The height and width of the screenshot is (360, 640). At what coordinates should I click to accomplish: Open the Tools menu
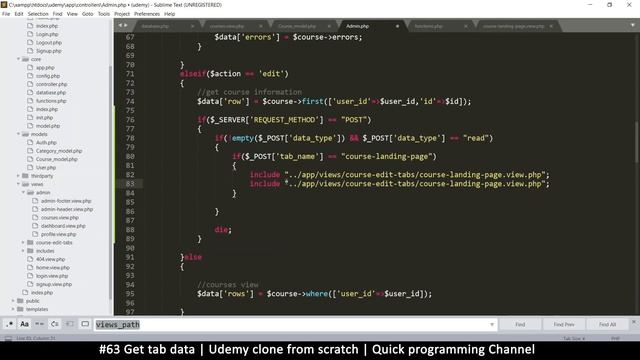pyautogui.click(x=104, y=14)
